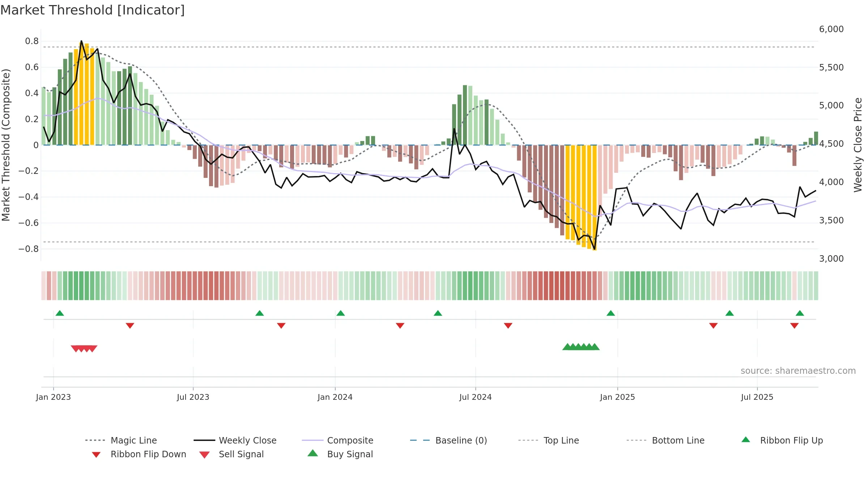Screen dimensions: 868x488
Task: Click the −0.8 left axis tick label
Action: point(29,249)
